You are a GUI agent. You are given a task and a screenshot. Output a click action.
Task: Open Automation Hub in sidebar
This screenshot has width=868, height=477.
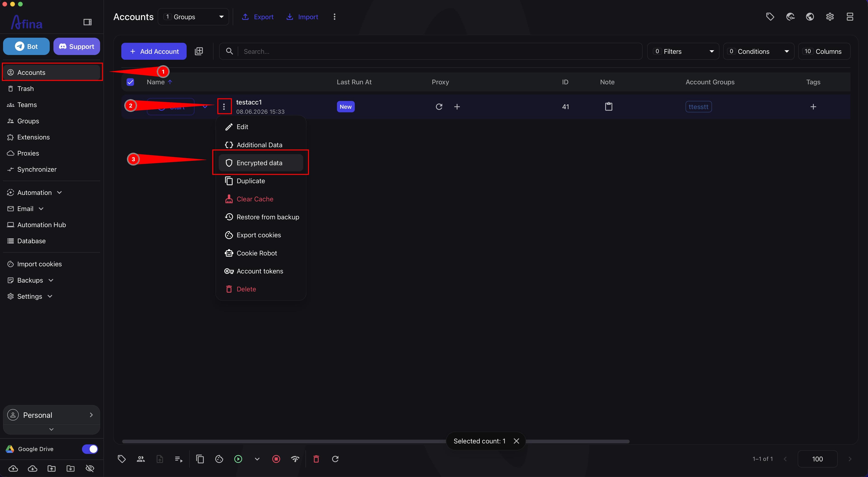coord(52,225)
